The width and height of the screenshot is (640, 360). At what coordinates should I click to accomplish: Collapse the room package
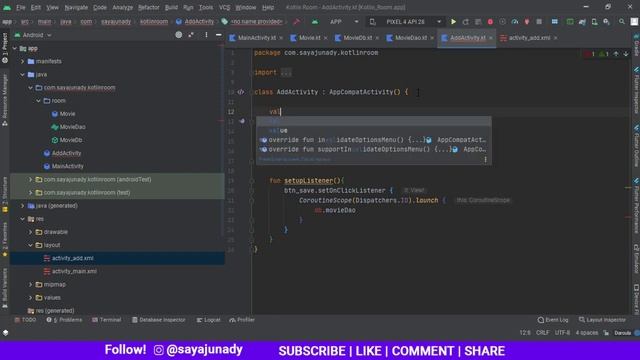(x=38, y=100)
